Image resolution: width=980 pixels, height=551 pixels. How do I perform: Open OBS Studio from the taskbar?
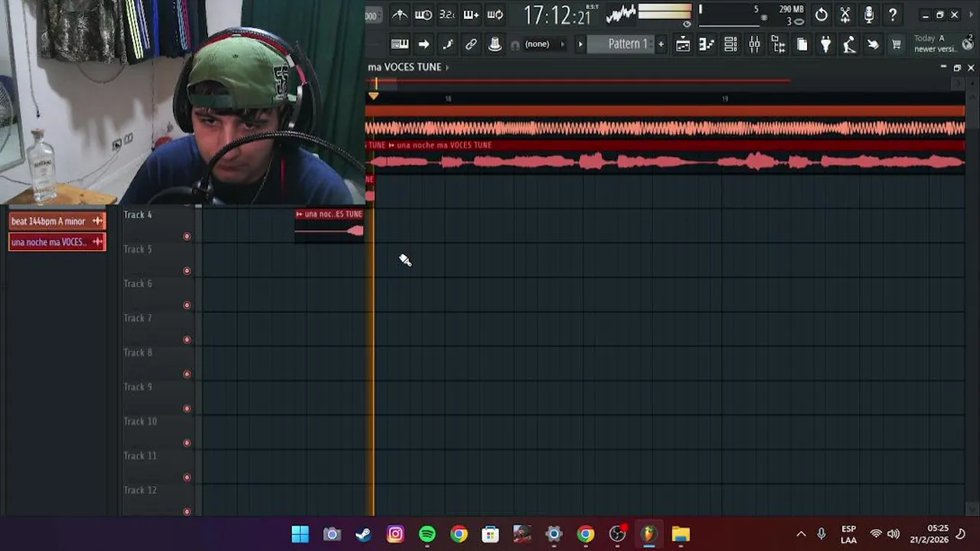[617, 534]
